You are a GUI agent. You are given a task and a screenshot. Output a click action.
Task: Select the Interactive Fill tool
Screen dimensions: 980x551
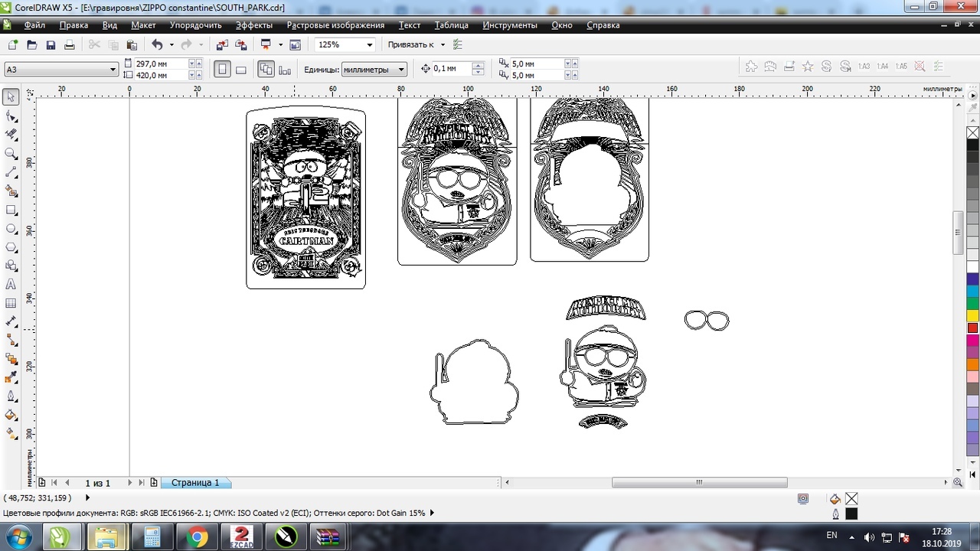(11, 434)
